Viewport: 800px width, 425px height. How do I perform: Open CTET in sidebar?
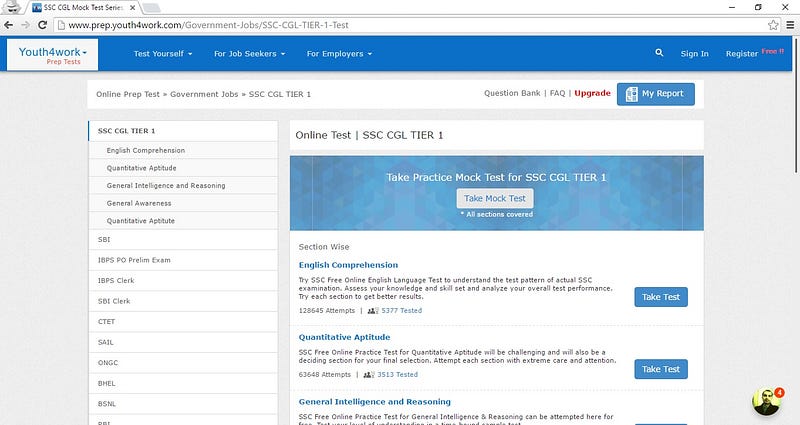click(x=183, y=321)
